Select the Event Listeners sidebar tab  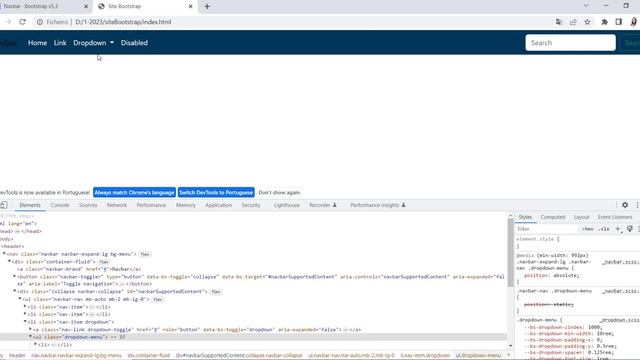(x=615, y=217)
